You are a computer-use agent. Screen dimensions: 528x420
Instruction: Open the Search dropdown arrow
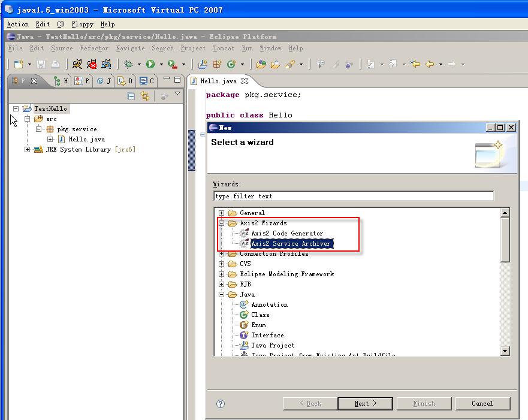301,64
